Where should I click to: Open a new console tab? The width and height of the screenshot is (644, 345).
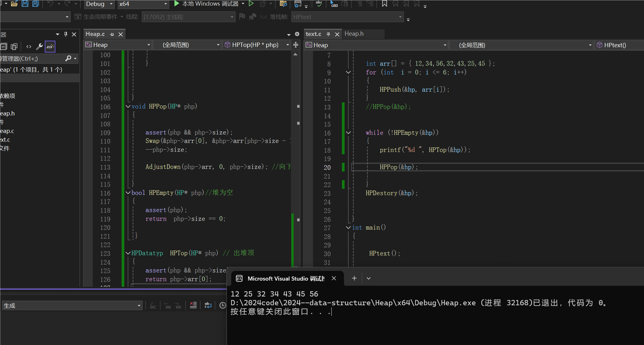point(354,278)
